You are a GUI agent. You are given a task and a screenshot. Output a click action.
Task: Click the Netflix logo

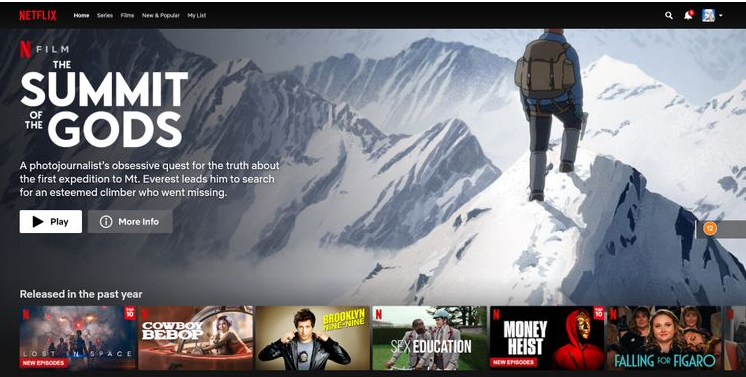38,15
